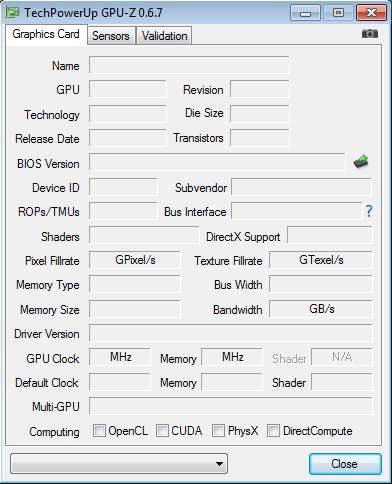Click the Revision field

[260, 89]
